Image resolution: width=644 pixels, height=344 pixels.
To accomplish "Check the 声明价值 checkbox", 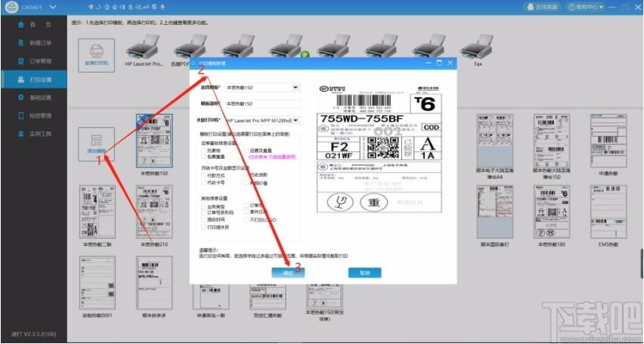I will click(246, 183).
